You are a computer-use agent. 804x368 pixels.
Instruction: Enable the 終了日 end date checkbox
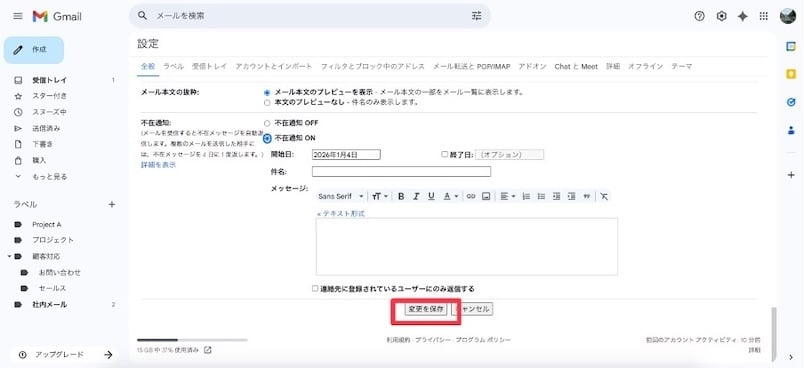[x=445, y=154]
